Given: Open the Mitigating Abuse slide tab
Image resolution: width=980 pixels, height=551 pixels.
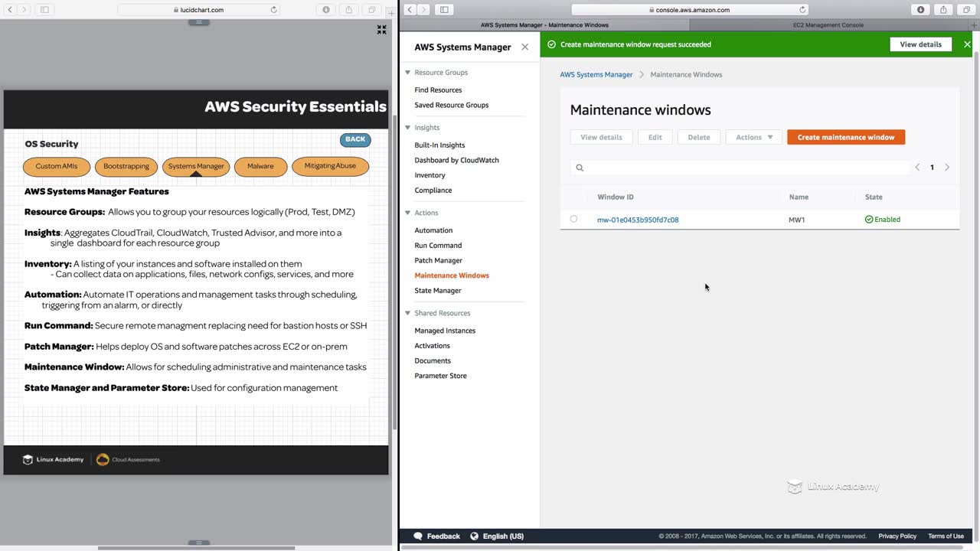Looking at the screenshot, I should (x=330, y=166).
